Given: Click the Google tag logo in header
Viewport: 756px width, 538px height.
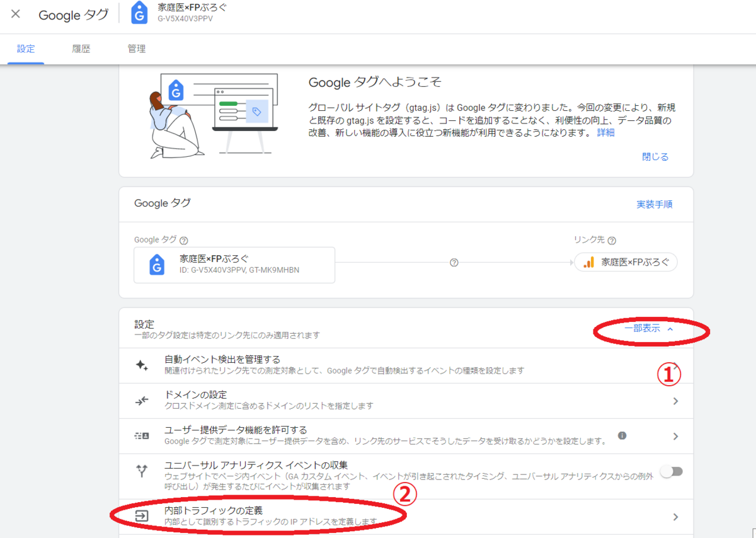Looking at the screenshot, I should (x=139, y=13).
